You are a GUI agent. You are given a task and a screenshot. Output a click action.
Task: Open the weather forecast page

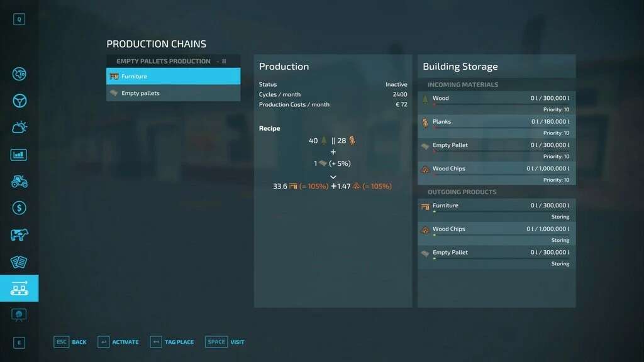pos(19,128)
